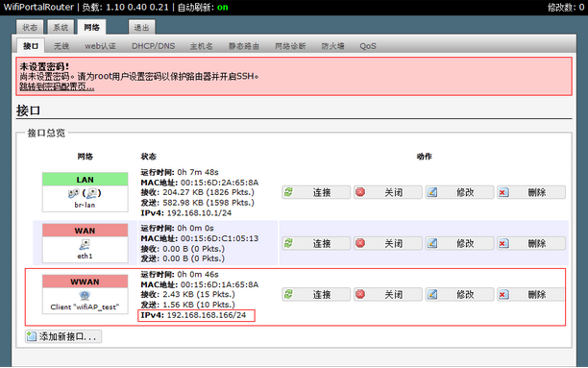Open the 系统 main tab
588x368 pixels.
point(61,28)
